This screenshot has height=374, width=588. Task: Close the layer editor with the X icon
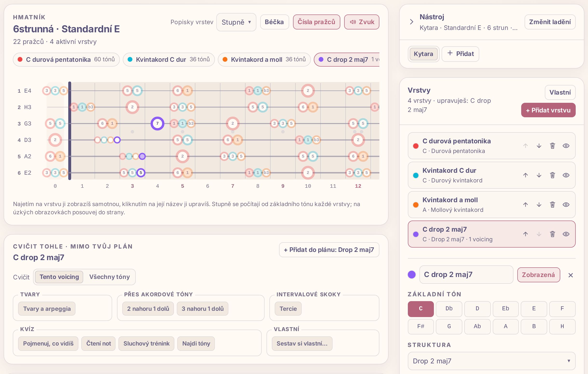pos(570,275)
